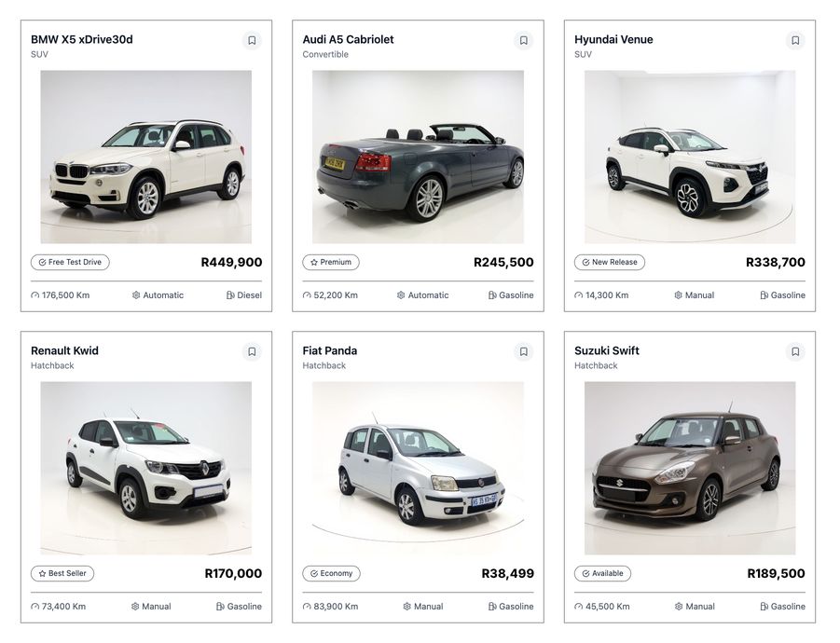The width and height of the screenshot is (840, 643).
Task: Click the Premium star badge
Action: click(331, 263)
